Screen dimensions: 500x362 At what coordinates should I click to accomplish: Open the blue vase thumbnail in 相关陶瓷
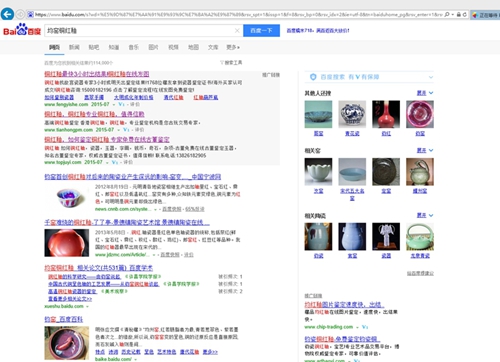click(352, 237)
